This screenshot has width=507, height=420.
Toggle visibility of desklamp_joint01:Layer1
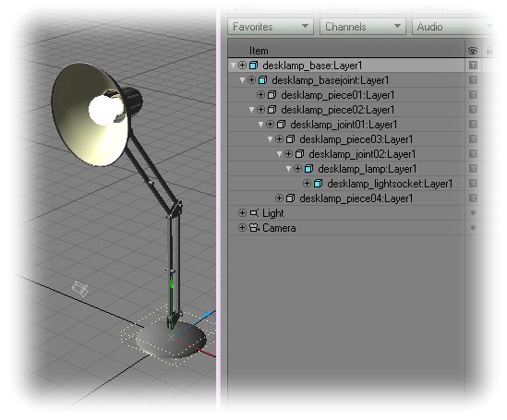(x=473, y=124)
